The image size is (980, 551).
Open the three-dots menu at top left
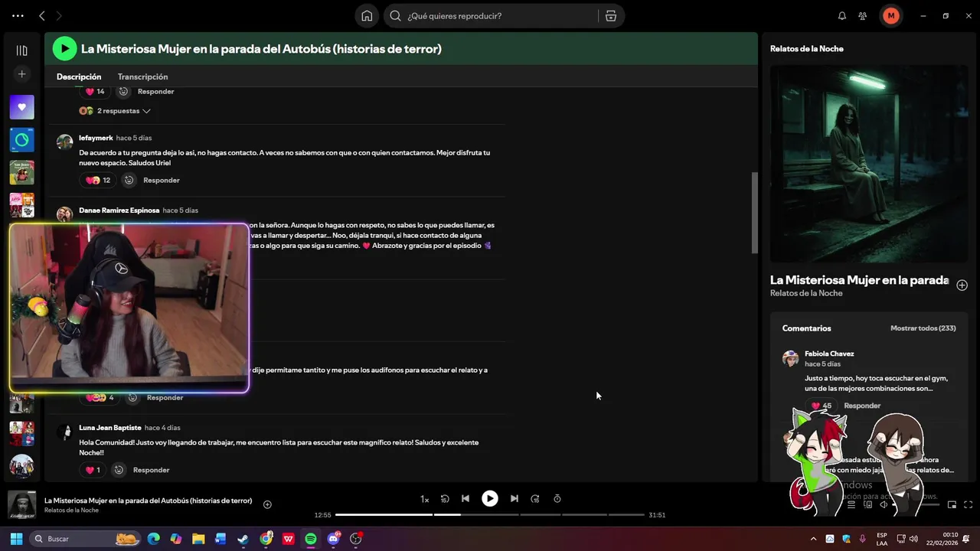18,15
